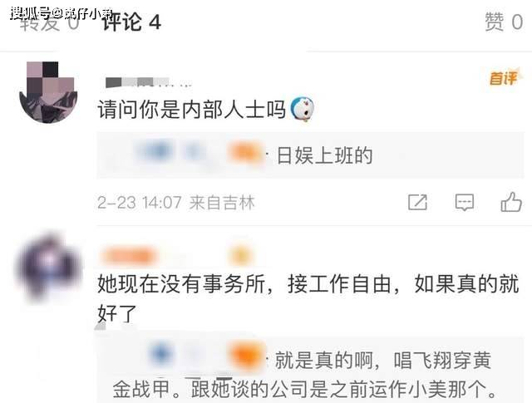
Task: Tap the share icon on first comment
Action: pos(417,203)
